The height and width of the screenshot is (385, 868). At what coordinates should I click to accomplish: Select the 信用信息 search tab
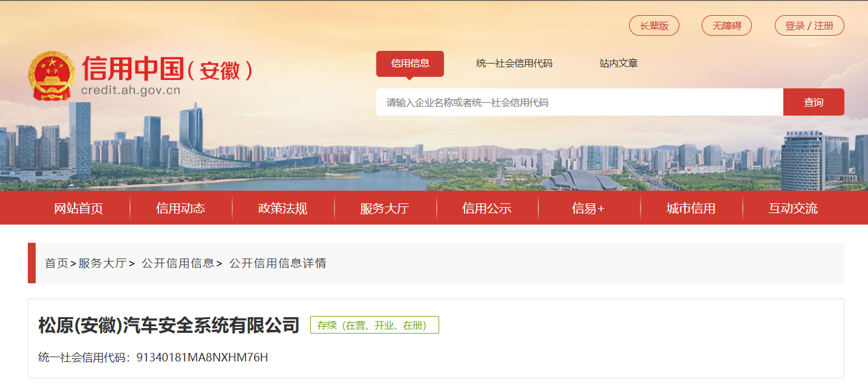click(x=410, y=64)
